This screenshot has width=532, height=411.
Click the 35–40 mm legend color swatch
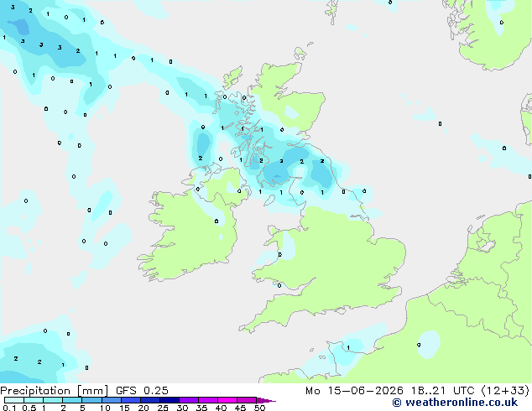pyautogui.click(x=208, y=400)
